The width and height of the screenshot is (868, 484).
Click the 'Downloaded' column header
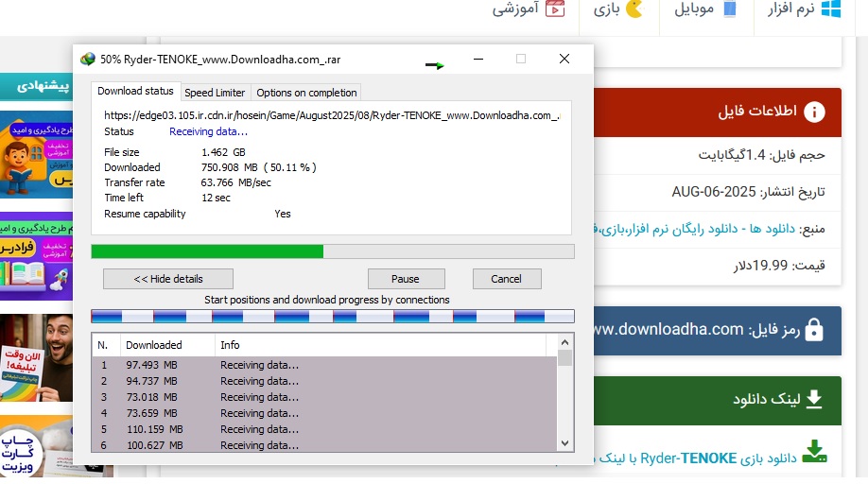click(x=167, y=345)
